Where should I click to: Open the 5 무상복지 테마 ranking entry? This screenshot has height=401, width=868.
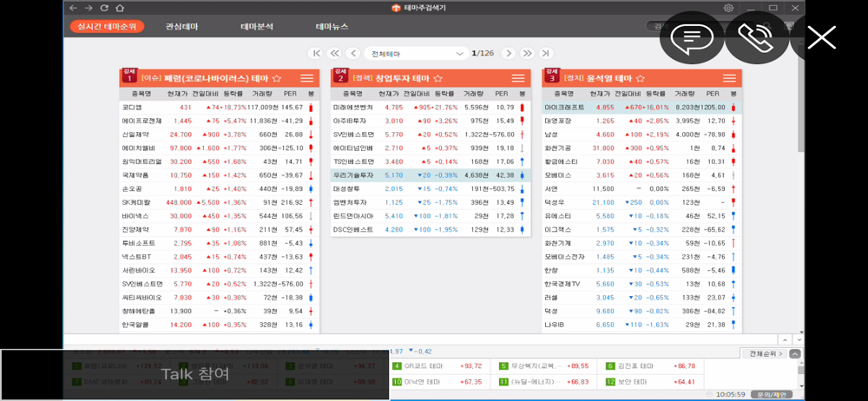(x=545, y=366)
